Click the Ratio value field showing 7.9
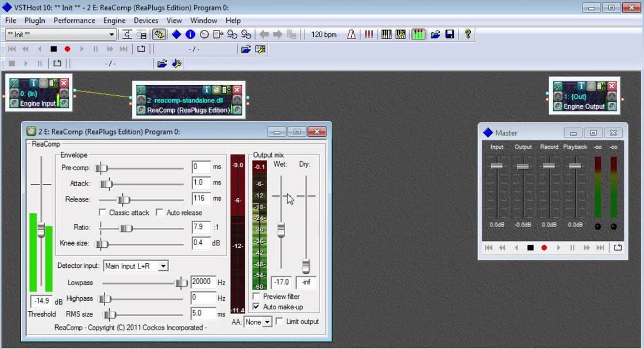The height and width of the screenshot is (349, 644). point(201,227)
